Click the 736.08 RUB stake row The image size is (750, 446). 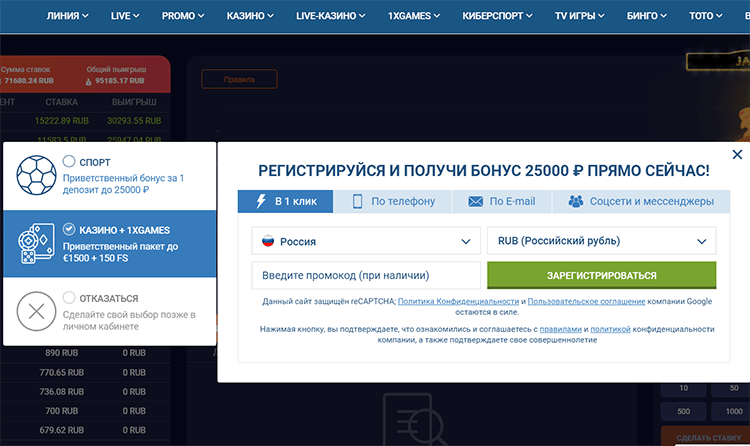pyautogui.click(x=85, y=392)
